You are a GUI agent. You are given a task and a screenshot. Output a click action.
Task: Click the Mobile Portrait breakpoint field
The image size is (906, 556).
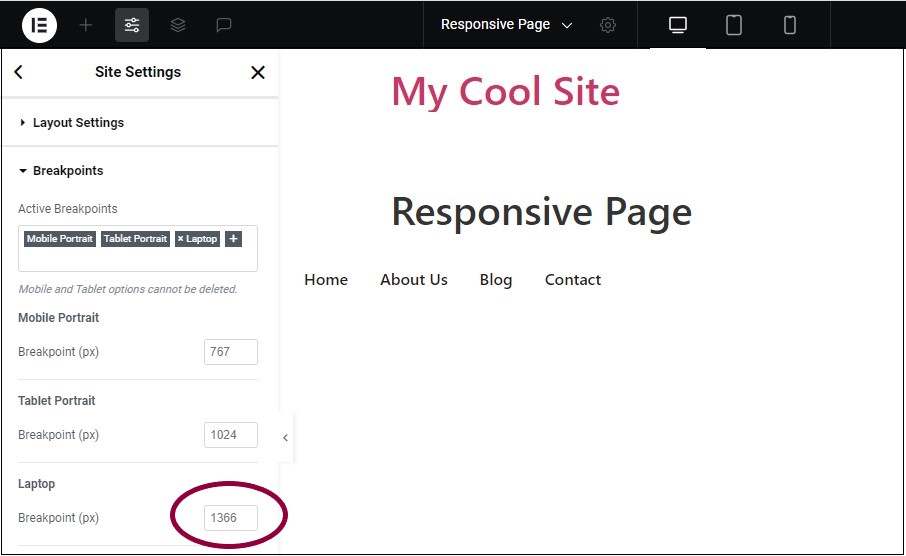pos(231,352)
